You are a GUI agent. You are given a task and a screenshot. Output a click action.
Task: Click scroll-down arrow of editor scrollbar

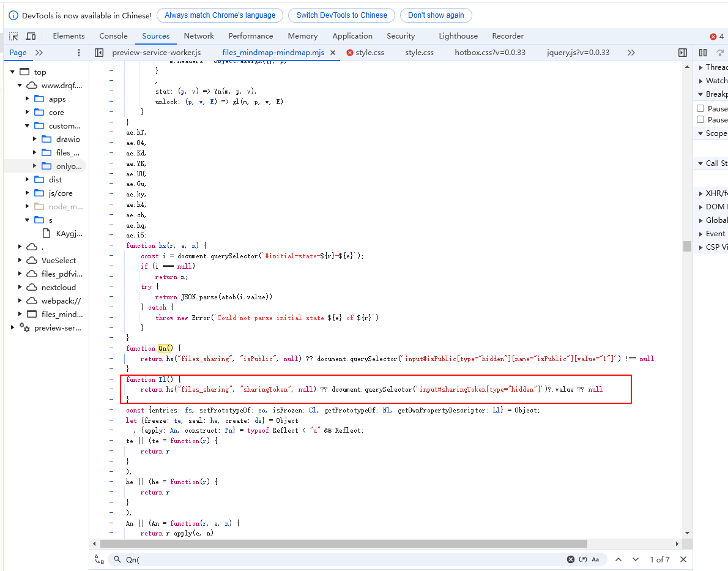tap(687, 533)
